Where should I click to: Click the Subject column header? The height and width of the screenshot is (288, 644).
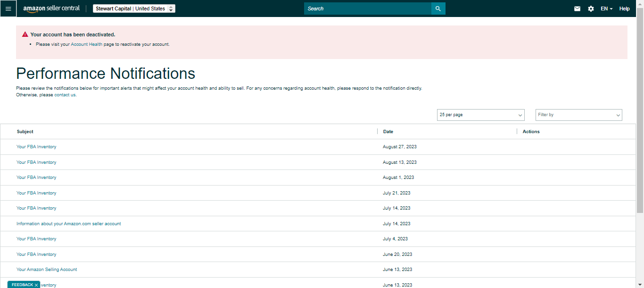[25, 132]
